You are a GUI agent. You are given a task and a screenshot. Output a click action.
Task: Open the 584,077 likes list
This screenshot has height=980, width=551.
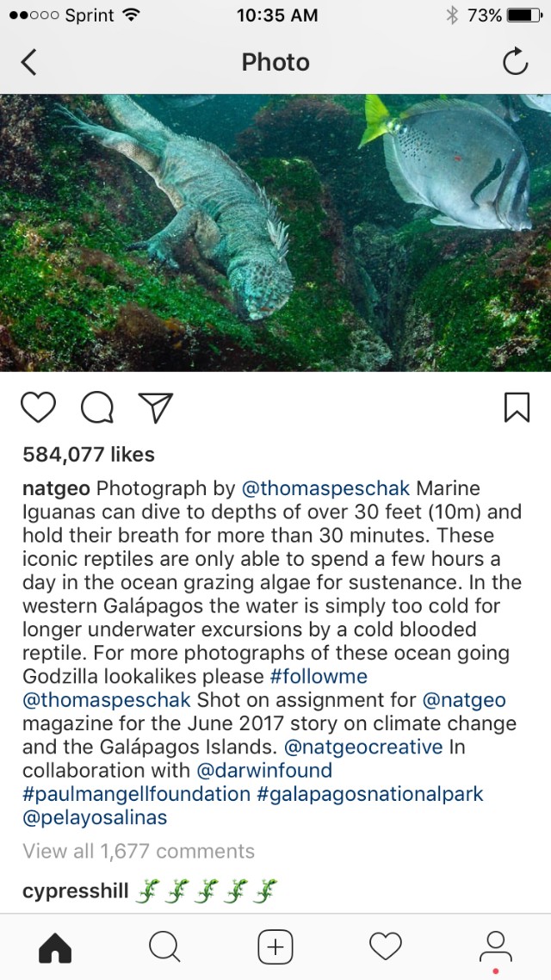pyautogui.click(x=89, y=454)
